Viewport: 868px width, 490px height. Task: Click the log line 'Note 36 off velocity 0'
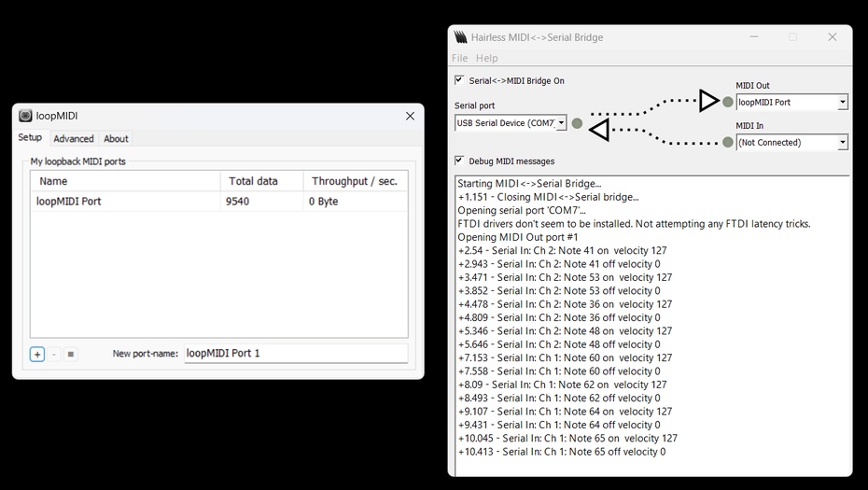pos(559,318)
